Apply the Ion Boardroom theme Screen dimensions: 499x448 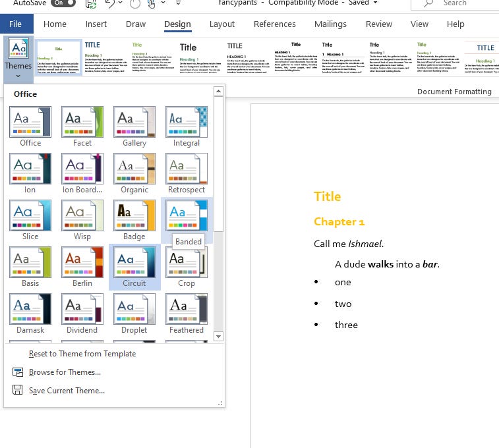pos(82,169)
